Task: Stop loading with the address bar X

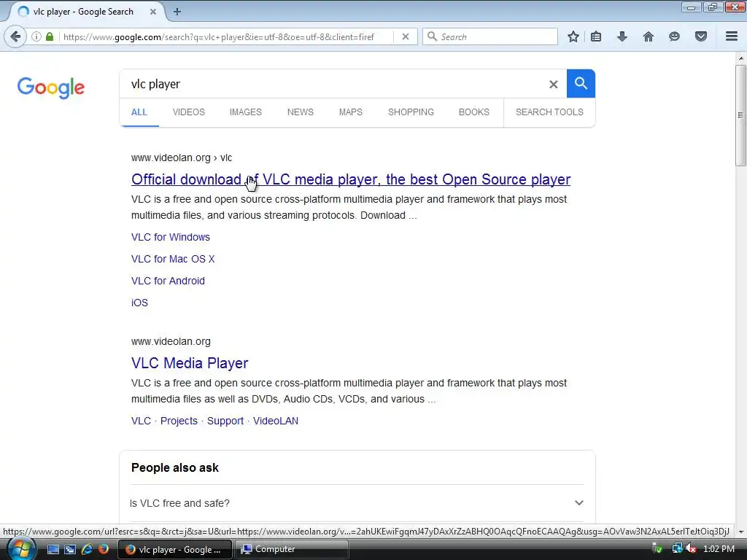Action: [x=406, y=36]
